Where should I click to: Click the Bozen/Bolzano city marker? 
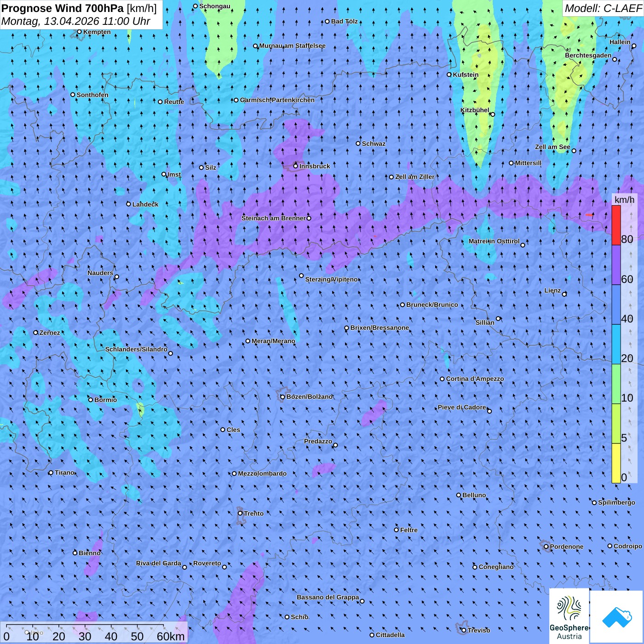click(283, 397)
